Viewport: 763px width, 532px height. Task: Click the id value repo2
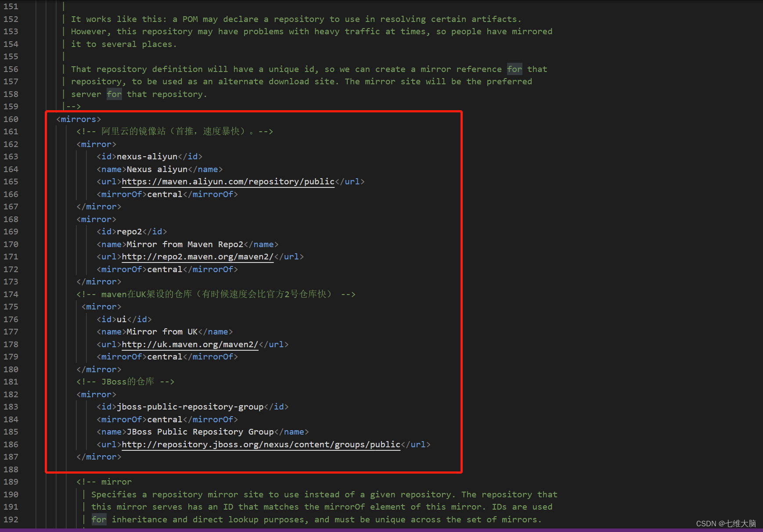[130, 232]
